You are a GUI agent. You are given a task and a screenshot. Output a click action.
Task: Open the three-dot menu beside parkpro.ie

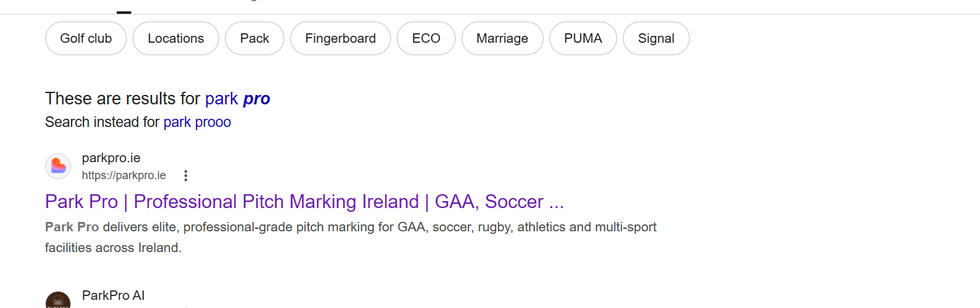185,176
